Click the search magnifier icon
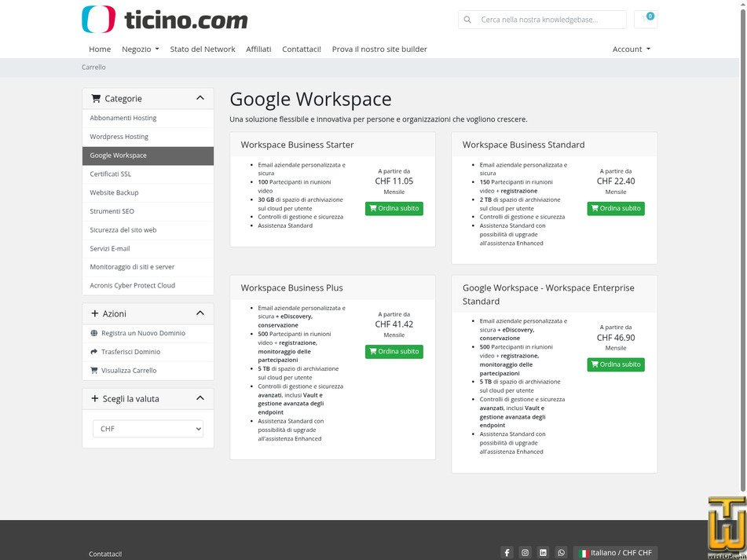This screenshot has height=560, width=747. pyautogui.click(x=467, y=20)
